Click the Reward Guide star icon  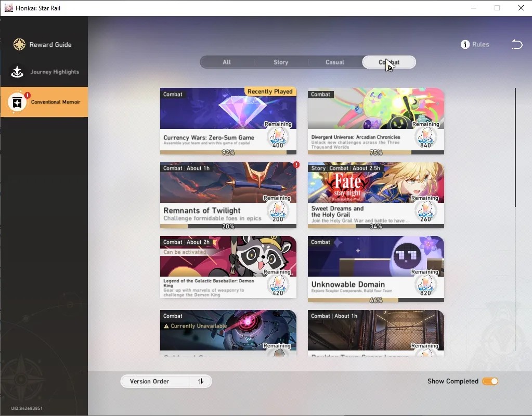[19, 44]
